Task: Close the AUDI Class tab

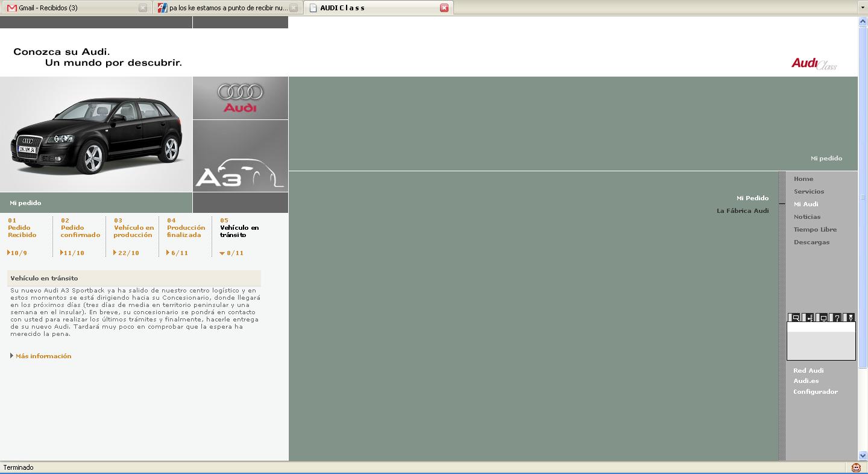Action: [444, 8]
